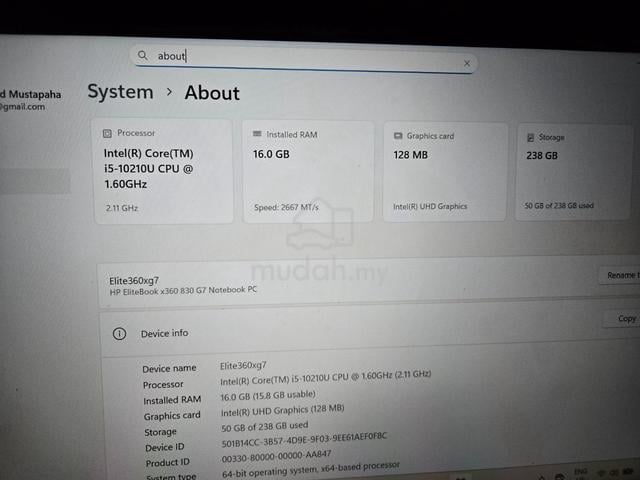
Task: Select the 16.0 GB RAM value
Action: 271,154
